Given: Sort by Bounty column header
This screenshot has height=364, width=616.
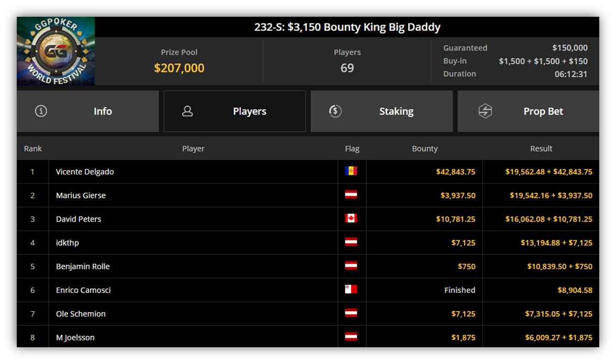Looking at the screenshot, I should 425,148.
